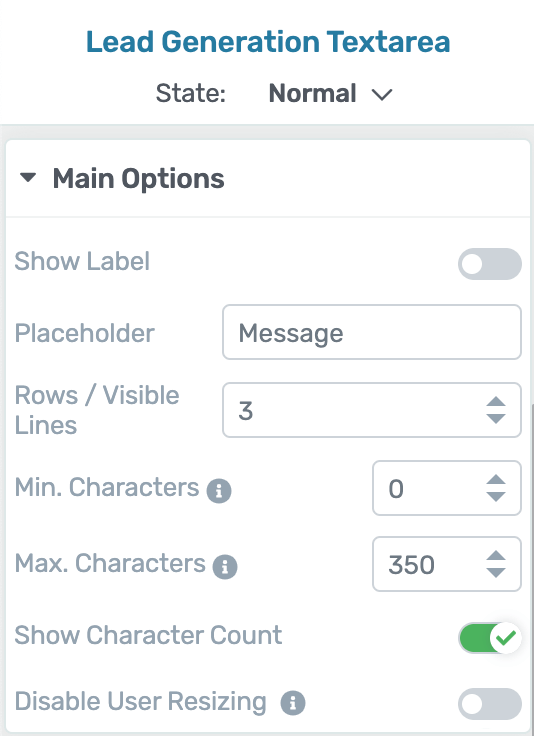Image resolution: width=534 pixels, height=736 pixels.
Task: Click the Max. Characters info icon
Action: click(225, 567)
